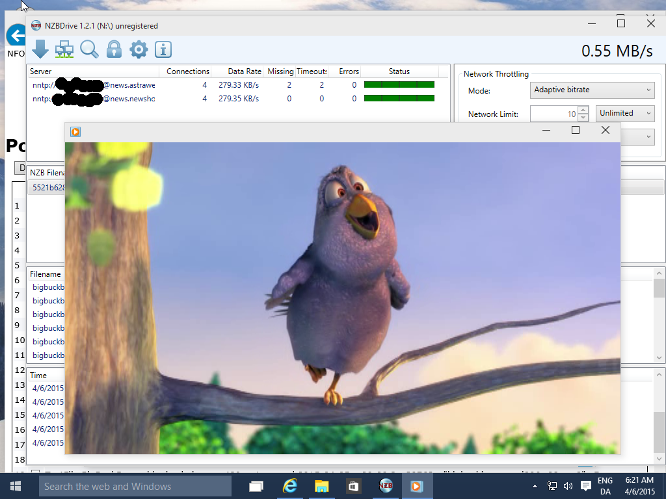666x499 pixels.
Task: Open the Store icon on taskbar
Action: click(x=353, y=486)
